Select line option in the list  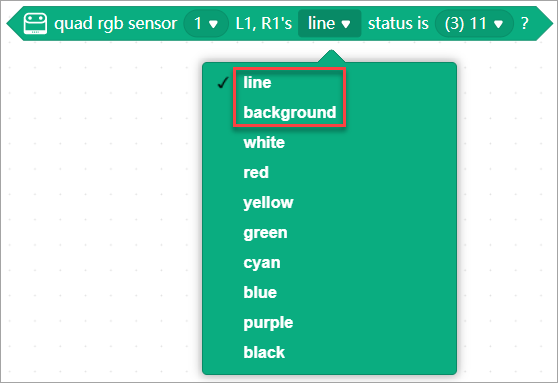pos(257,83)
